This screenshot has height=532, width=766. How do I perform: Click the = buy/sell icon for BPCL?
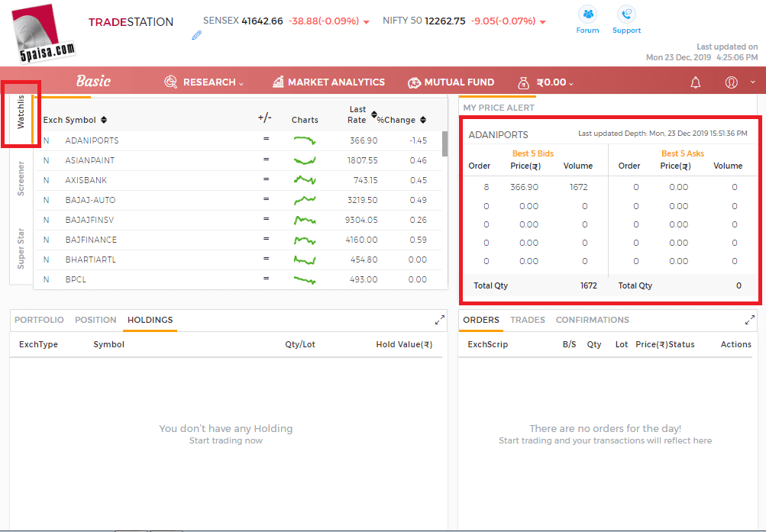click(x=267, y=278)
